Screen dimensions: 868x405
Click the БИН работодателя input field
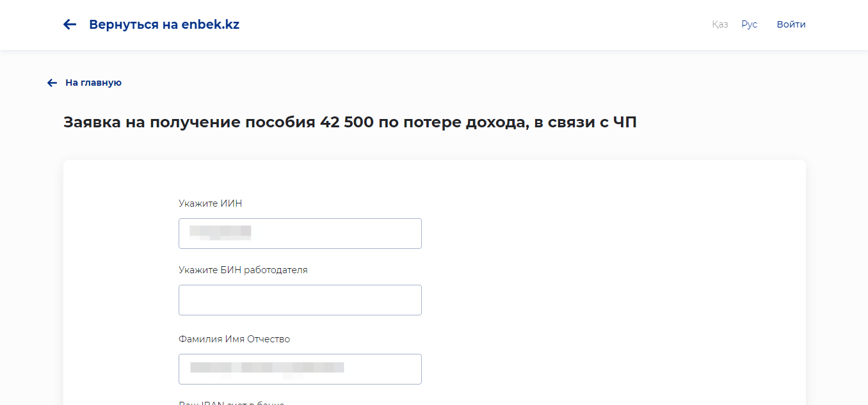coord(300,300)
